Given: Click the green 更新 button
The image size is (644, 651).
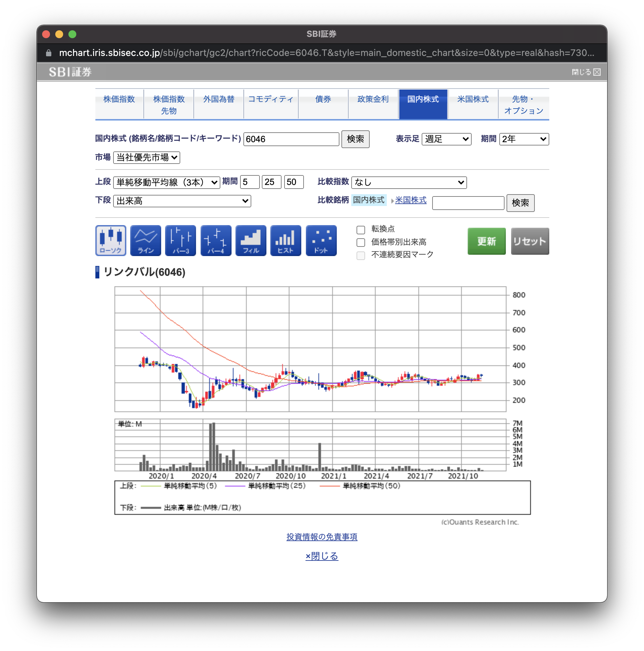Looking at the screenshot, I should pos(486,241).
